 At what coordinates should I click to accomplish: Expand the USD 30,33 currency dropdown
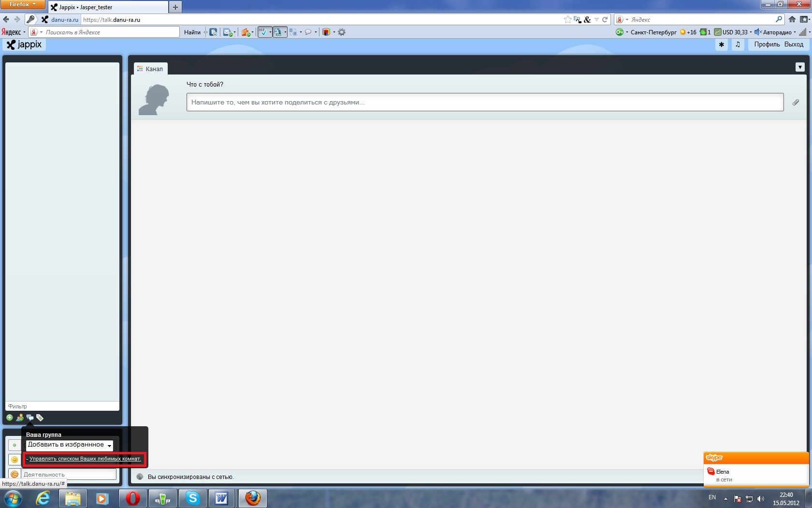coord(750,32)
